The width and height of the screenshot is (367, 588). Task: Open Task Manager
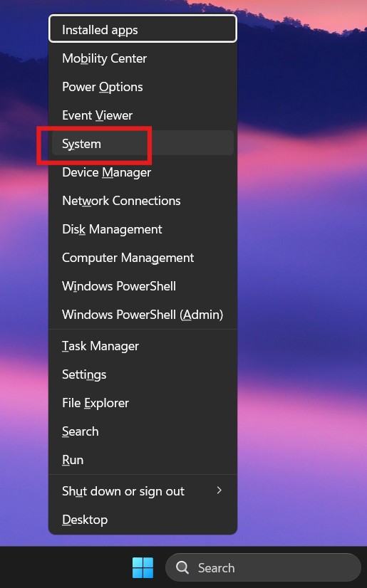click(x=143, y=346)
